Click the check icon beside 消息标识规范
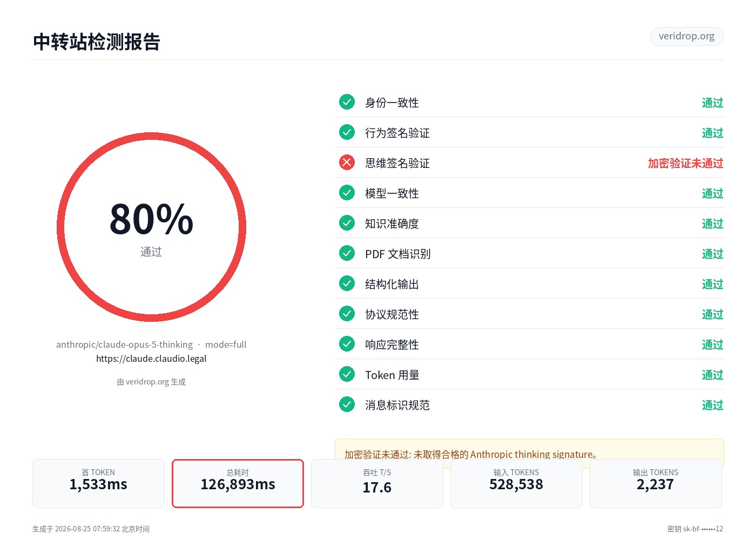 point(347,404)
